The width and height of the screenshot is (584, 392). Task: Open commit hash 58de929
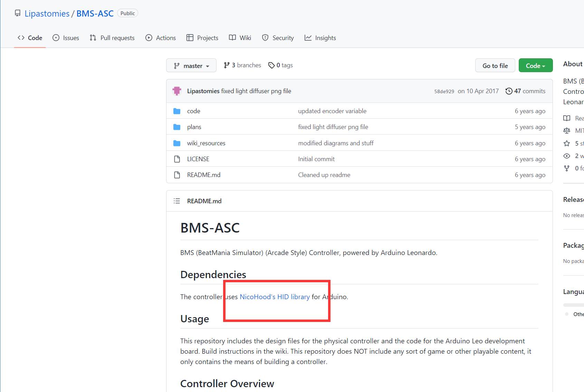pyautogui.click(x=444, y=91)
